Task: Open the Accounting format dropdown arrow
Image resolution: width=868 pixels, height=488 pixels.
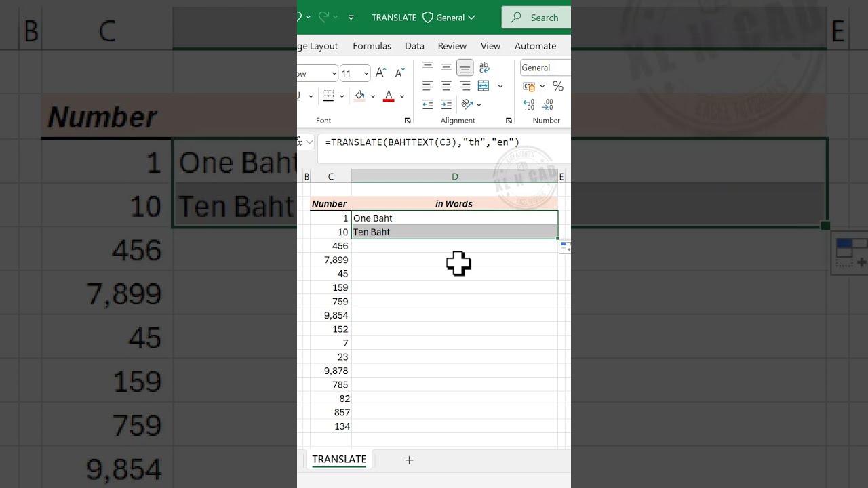Action: click(542, 86)
